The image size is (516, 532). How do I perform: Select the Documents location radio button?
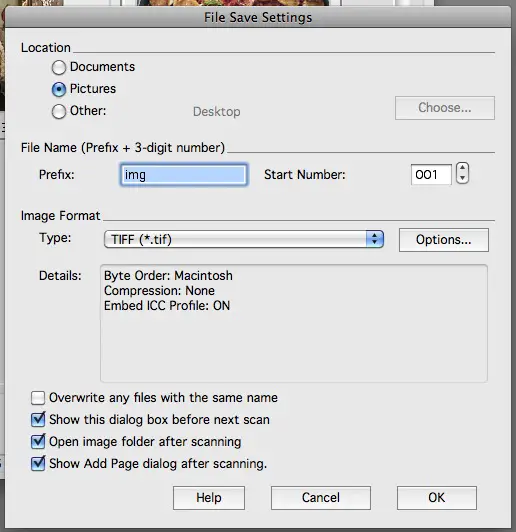pyautogui.click(x=59, y=67)
